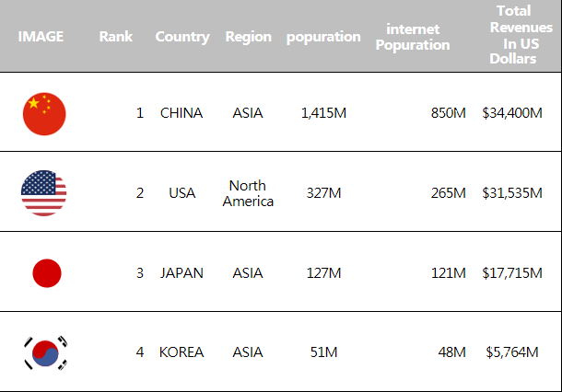This screenshot has width=562, height=392.
Task: Click the Region column header
Action: pos(249,37)
